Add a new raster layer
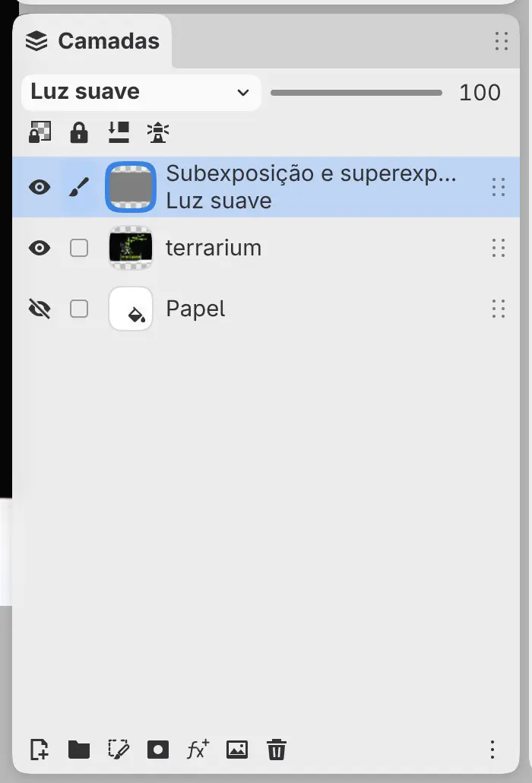This screenshot has width=532, height=783. click(x=40, y=750)
